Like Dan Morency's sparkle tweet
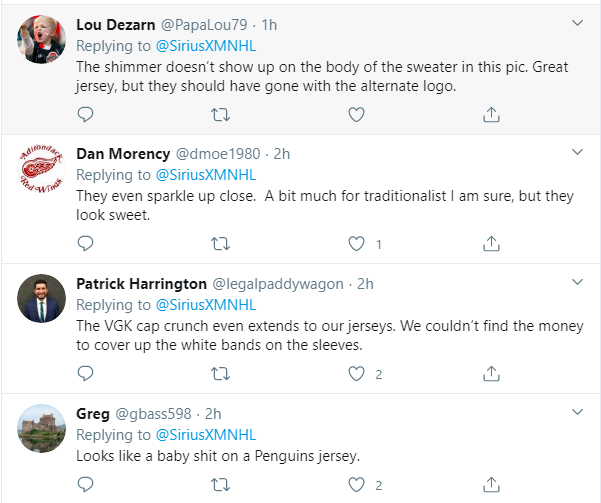 click(355, 243)
